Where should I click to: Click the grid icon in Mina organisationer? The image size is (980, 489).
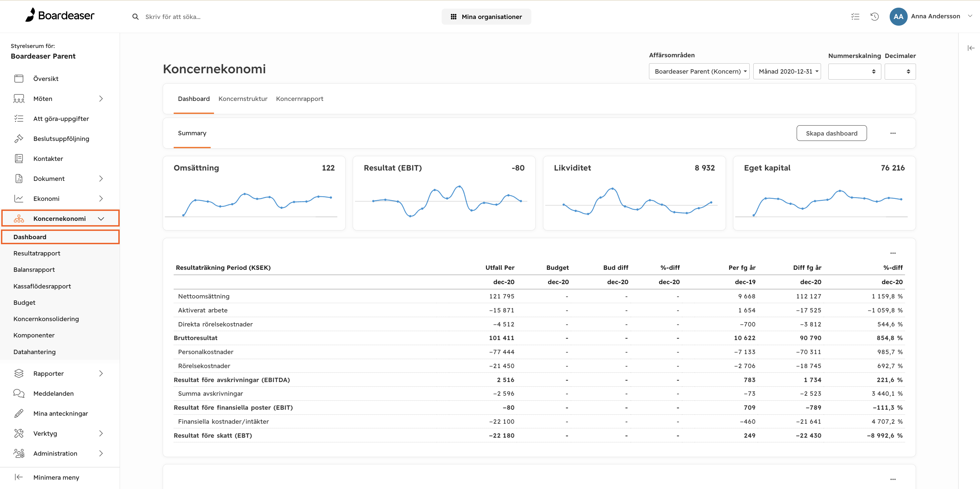pyautogui.click(x=453, y=17)
